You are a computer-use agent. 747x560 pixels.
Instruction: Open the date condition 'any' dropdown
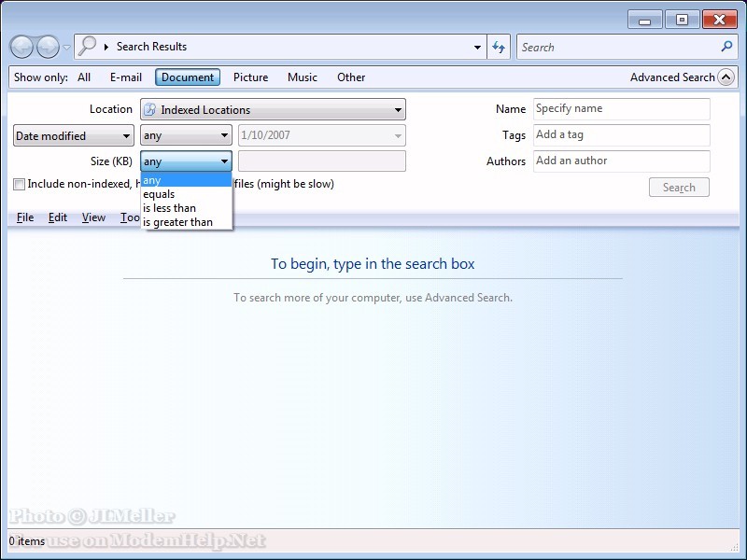[186, 135]
